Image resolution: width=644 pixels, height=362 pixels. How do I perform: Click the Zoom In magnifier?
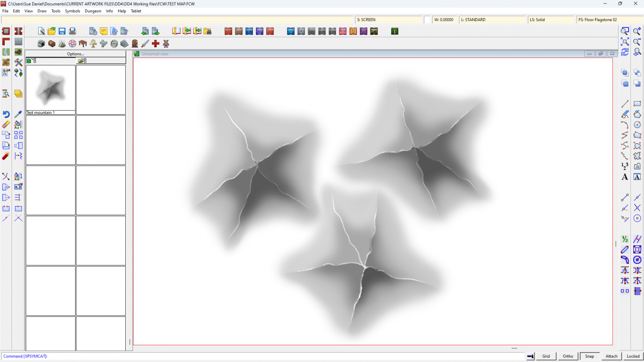click(637, 31)
